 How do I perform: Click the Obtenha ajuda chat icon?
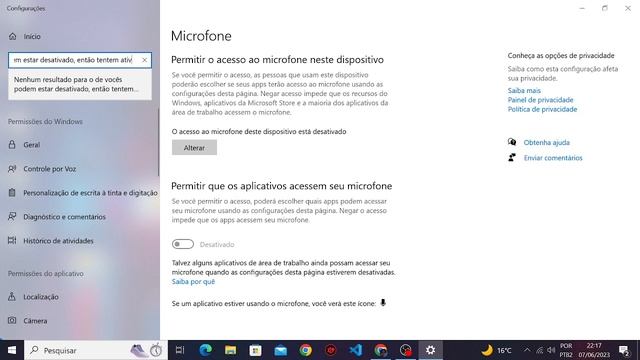point(512,142)
